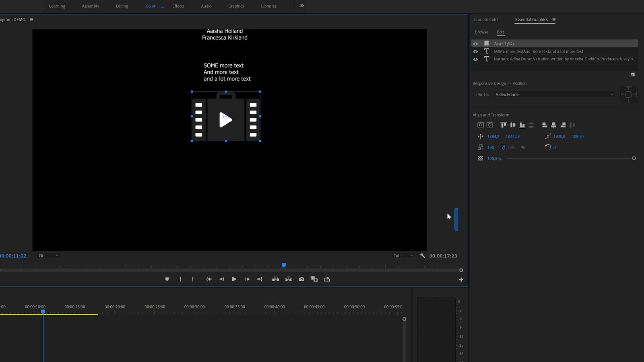The height and width of the screenshot is (362, 644).
Task: Click the Lift button in transport controls
Action: click(276, 279)
